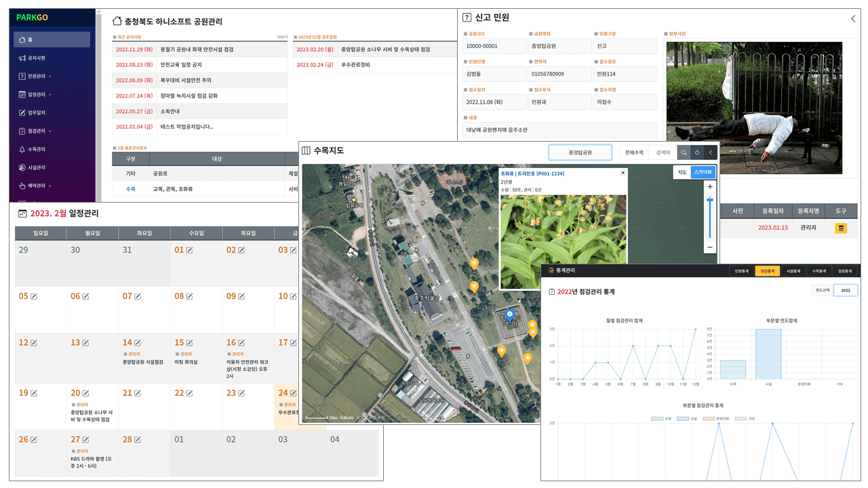Click notice 폭우대비 시설안전 주의

[x=186, y=80]
